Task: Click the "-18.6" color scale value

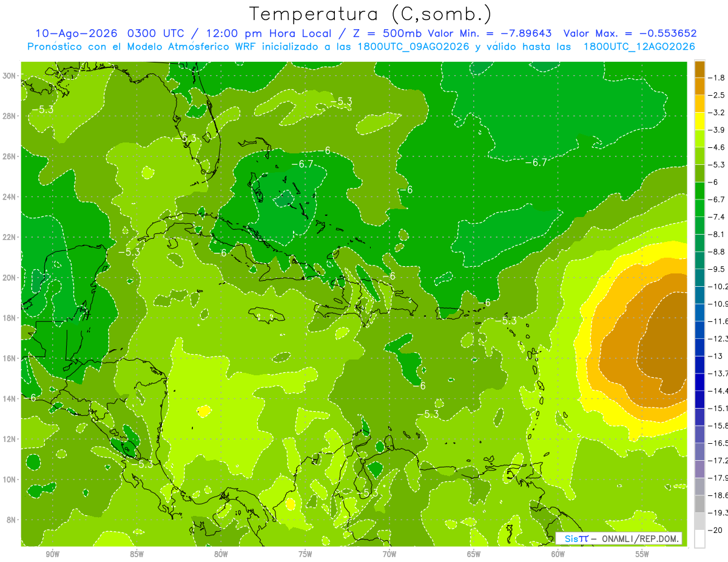Action: click(719, 495)
